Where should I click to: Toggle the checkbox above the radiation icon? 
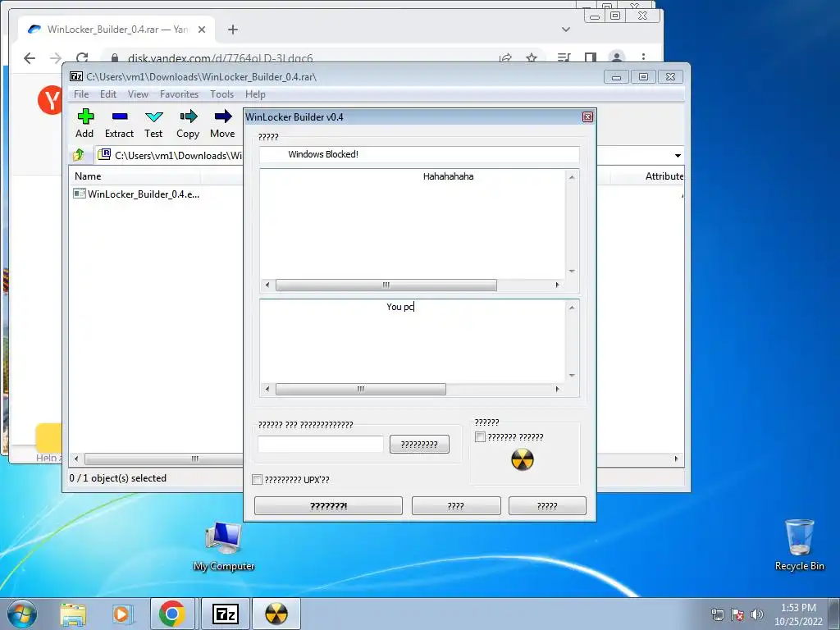click(x=481, y=437)
